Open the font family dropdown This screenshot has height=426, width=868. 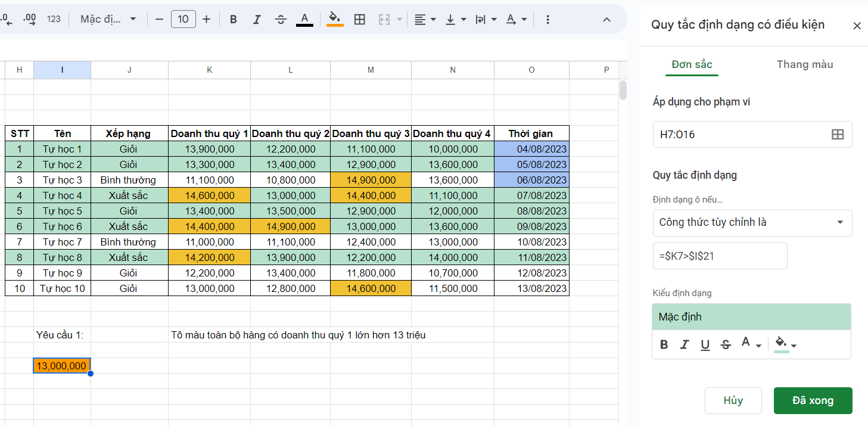(108, 20)
